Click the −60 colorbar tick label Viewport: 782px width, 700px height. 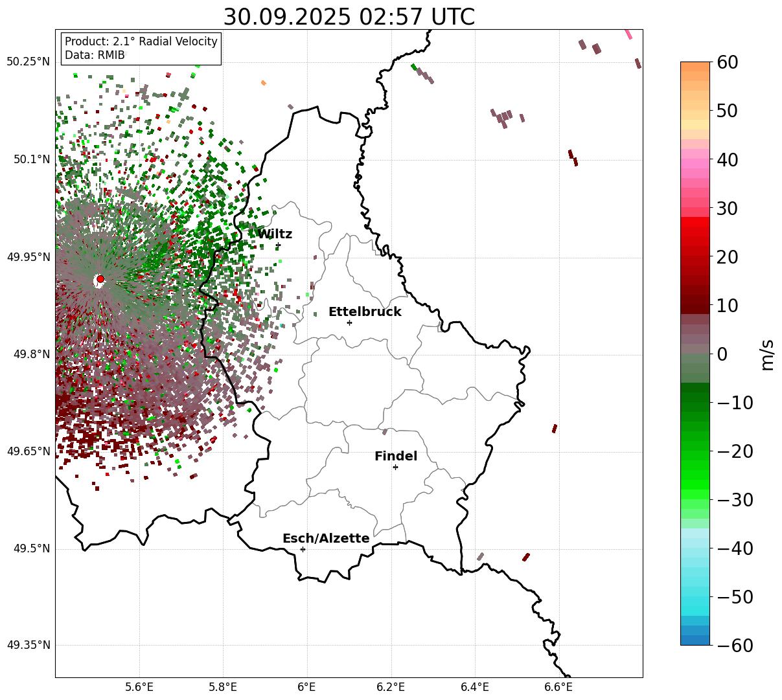click(x=735, y=646)
